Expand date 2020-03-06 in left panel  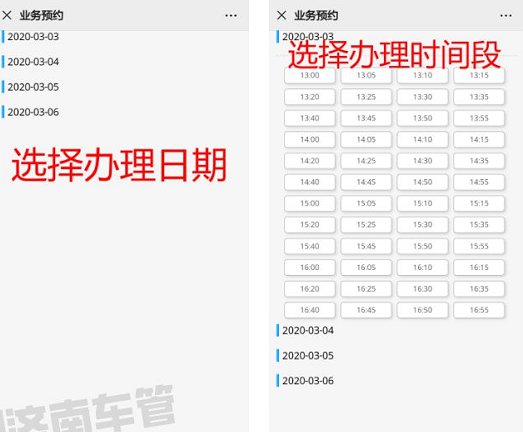(33, 112)
